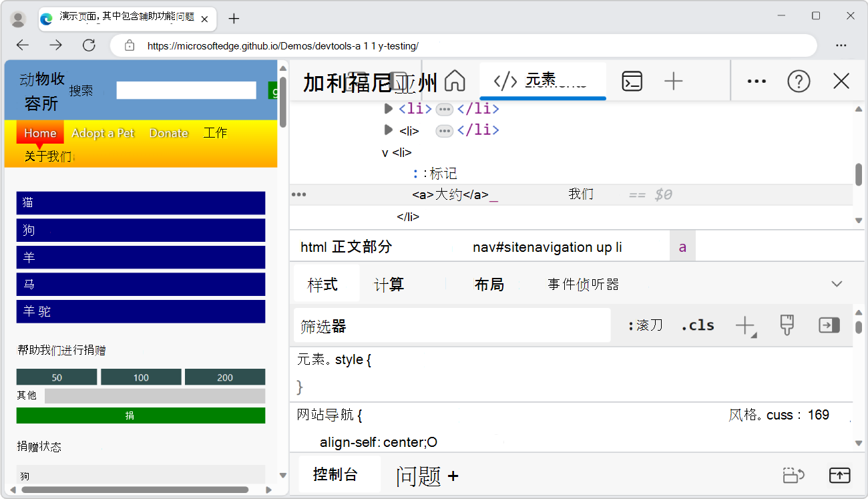Add a new tool using the plus icon
The height and width of the screenshot is (499, 868).
click(x=673, y=81)
